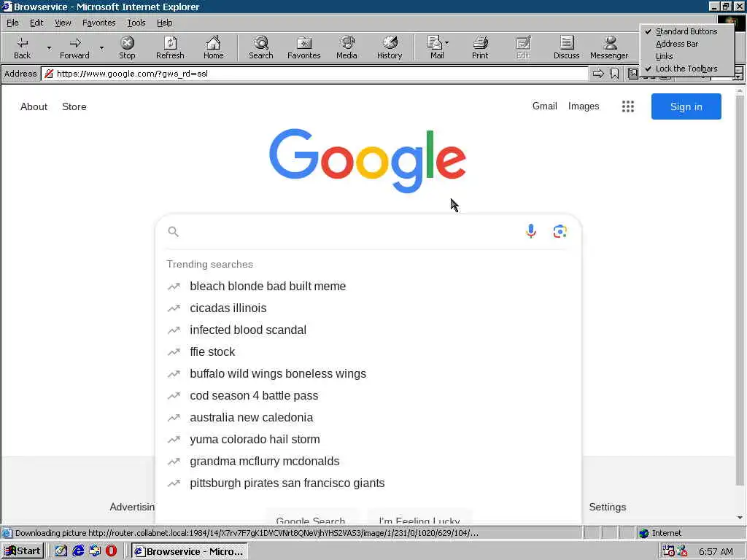Click the third quick launch icon before Opera

click(x=95, y=551)
